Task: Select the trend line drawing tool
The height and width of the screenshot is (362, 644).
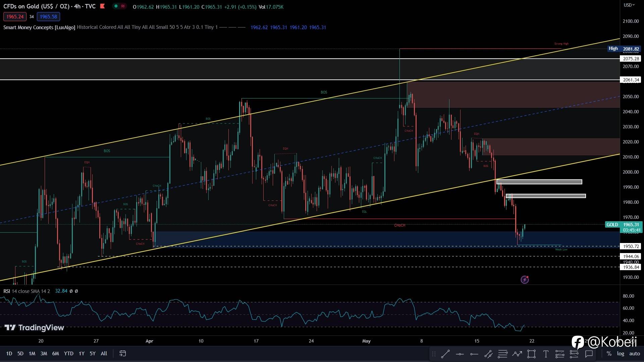Action: 445,354
